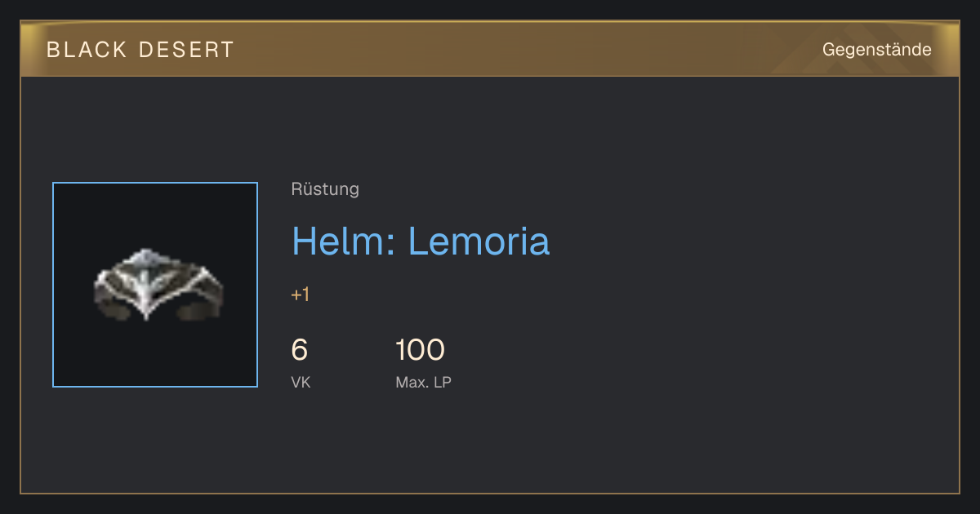Screen dimensions: 980x514
Task: Select the Gegenstände header label
Action: coord(876,49)
